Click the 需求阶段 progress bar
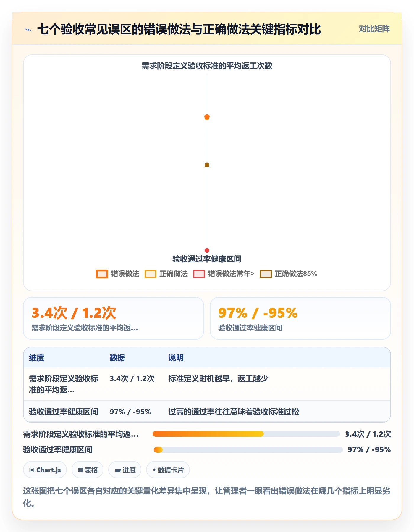Screen dimensions: 414x532 point(246,434)
